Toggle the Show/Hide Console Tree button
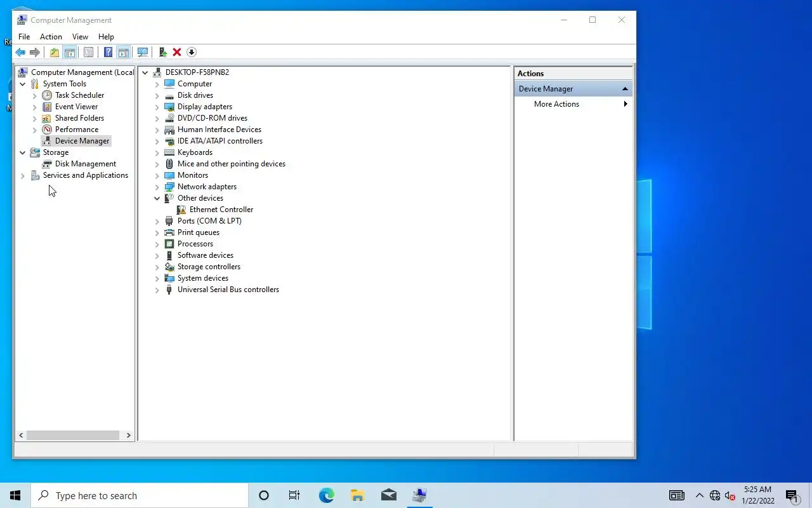This screenshot has height=508, width=812. pos(70,52)
